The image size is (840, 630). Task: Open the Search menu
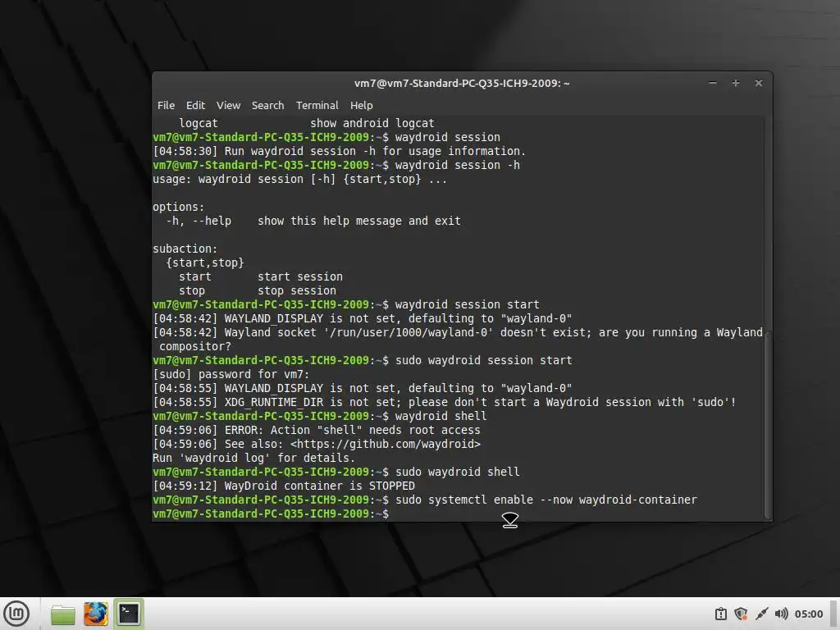[x=268, y=106]
